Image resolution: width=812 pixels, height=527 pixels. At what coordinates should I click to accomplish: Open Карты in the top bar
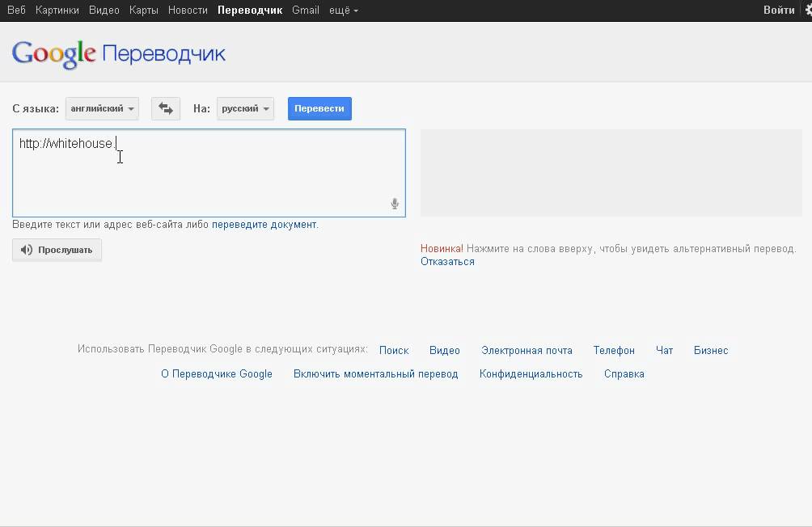tap(143, 11)
